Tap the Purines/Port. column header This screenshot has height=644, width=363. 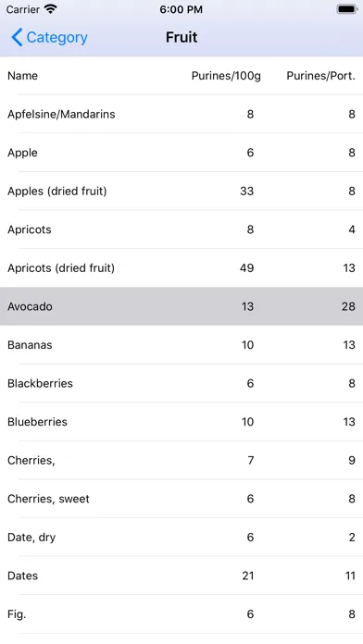point(320,76)
